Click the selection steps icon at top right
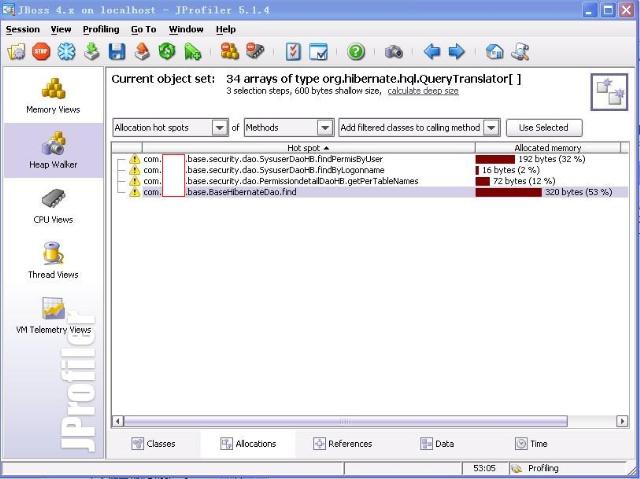The width and height of the screenshot is (640, 479). (609, 92)
